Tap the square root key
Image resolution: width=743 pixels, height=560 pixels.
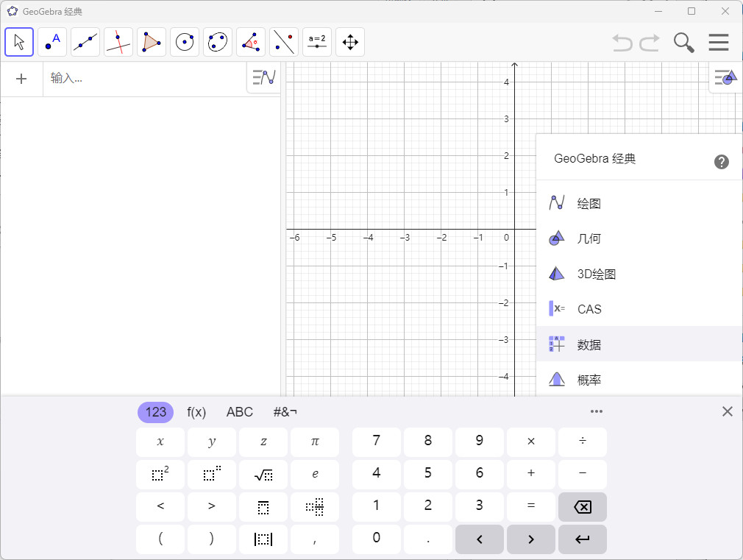pyautogui.click(x=263, y=474)
